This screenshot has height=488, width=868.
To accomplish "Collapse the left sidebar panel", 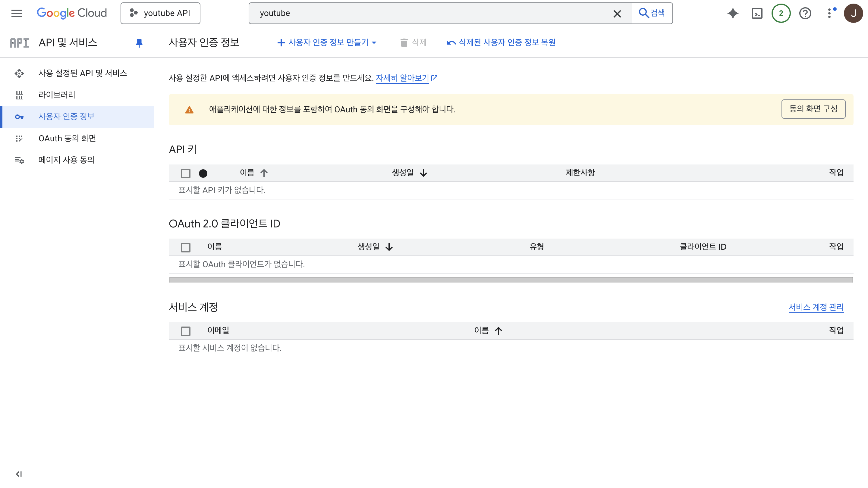I will 19,474.
